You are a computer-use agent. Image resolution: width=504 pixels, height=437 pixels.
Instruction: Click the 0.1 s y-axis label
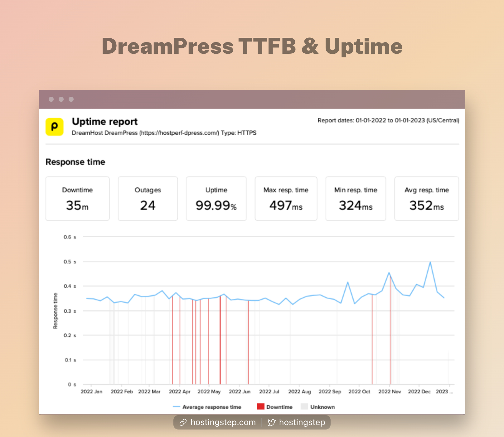[x=70, y=360]
